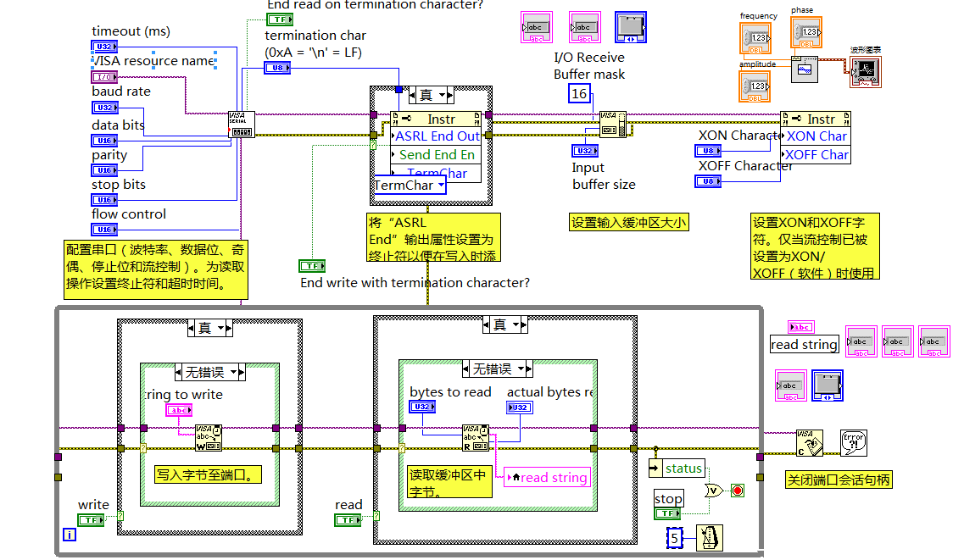Screen dimensions: 953x560
Task: Click the VISA Write function node
Action: point(208,437)
